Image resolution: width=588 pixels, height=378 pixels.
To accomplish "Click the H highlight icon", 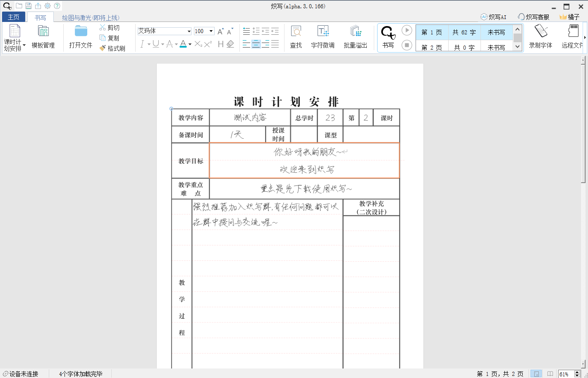I will [x=221, y=44].
